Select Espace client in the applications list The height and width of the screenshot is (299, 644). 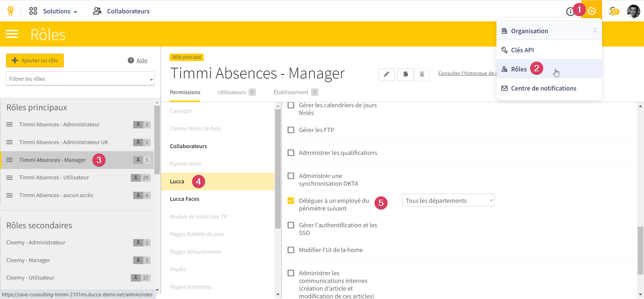[x=218, y=164]
